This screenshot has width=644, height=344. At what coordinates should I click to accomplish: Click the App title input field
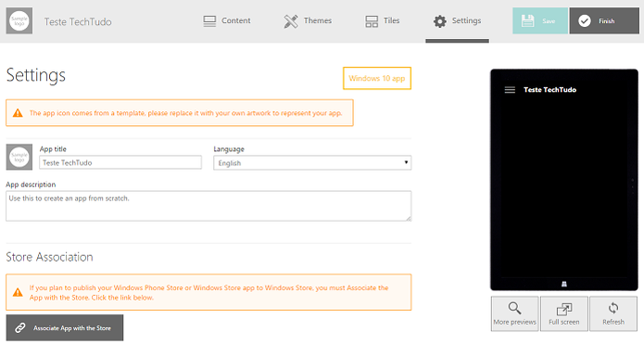click(x=120, y=162)
